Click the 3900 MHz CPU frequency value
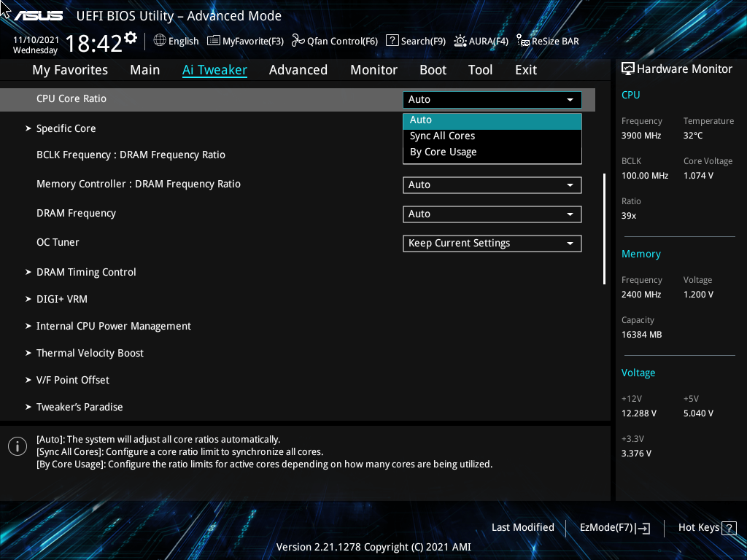747x560 pixels. [641, 136]
